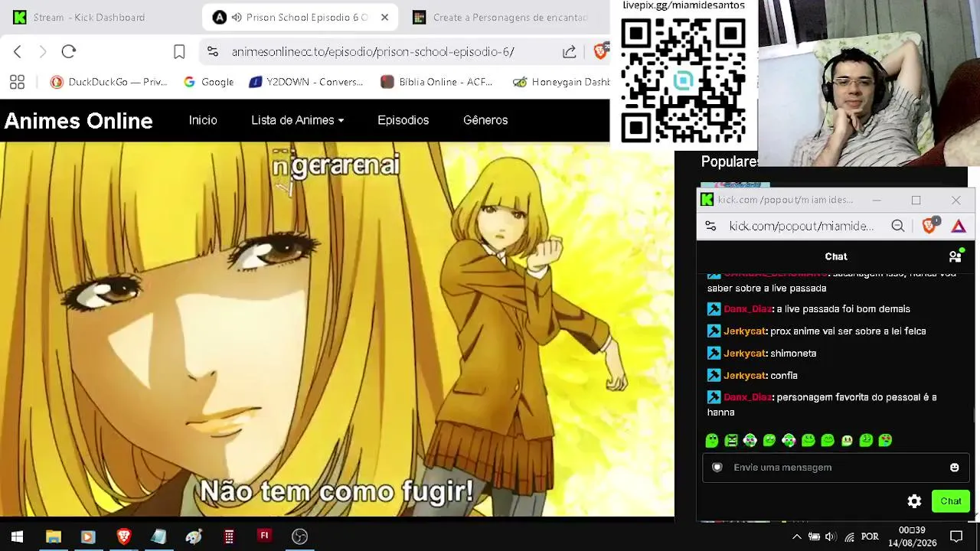
Task: Click the Kick popout address bar
Action: point(801,226)
